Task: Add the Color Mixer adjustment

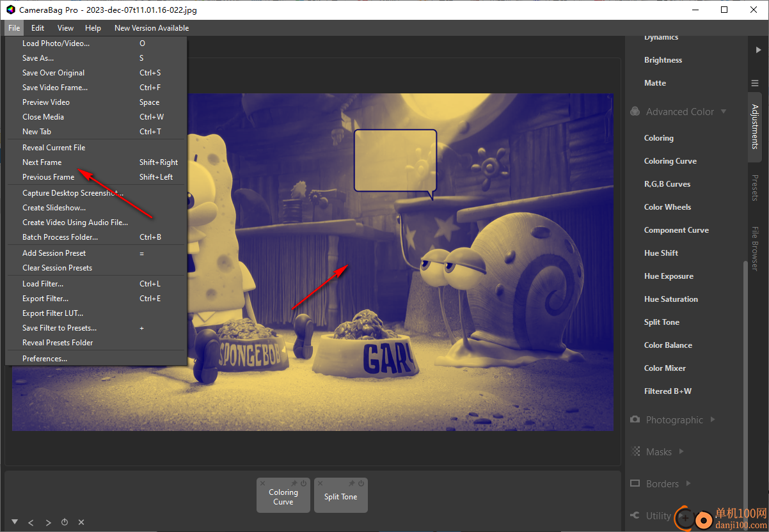Action: (665, 368)
